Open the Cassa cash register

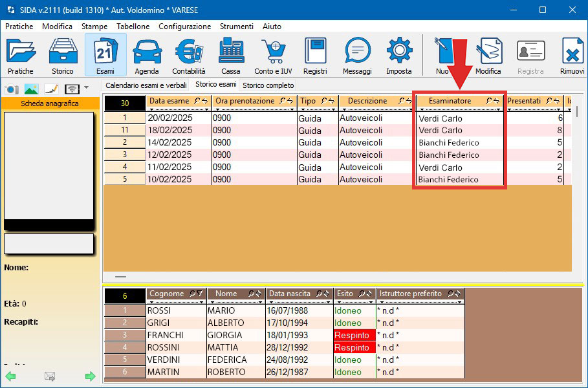pos(230,55)
